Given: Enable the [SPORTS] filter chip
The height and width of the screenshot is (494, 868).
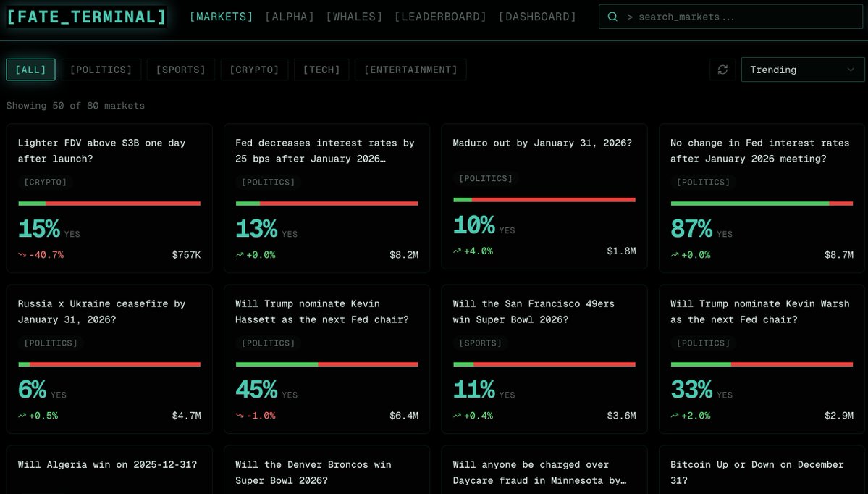Looking at the screenshot, I should (180, 70).
